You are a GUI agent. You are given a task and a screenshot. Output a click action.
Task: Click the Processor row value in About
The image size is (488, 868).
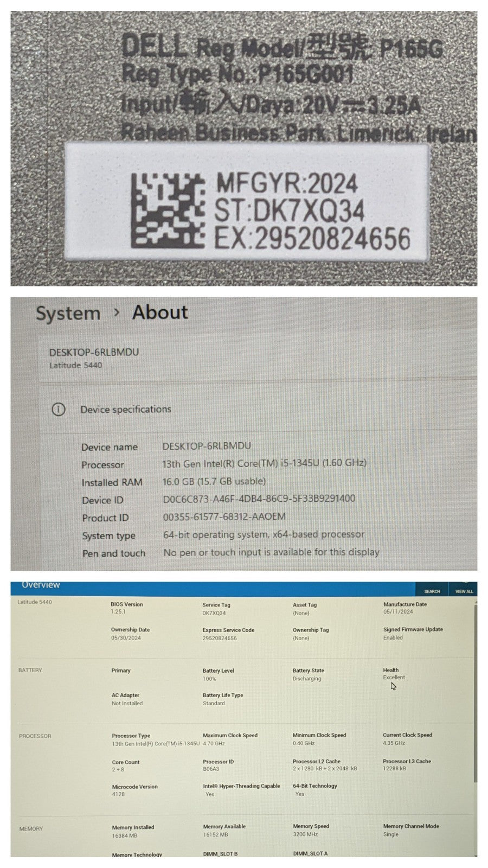[x=265, y=463]
